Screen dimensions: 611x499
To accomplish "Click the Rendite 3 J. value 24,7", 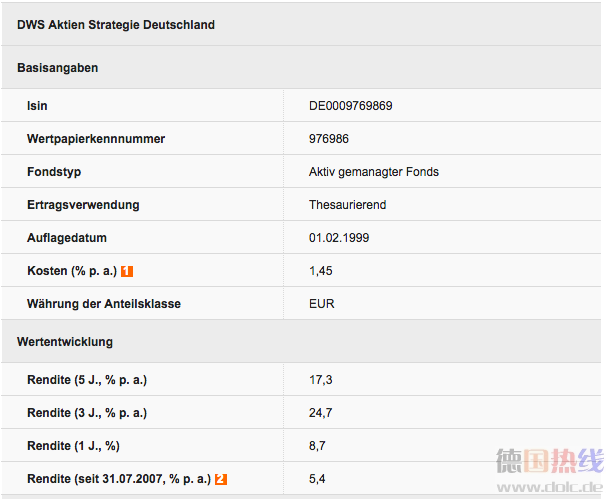I will tap(321, 413).
